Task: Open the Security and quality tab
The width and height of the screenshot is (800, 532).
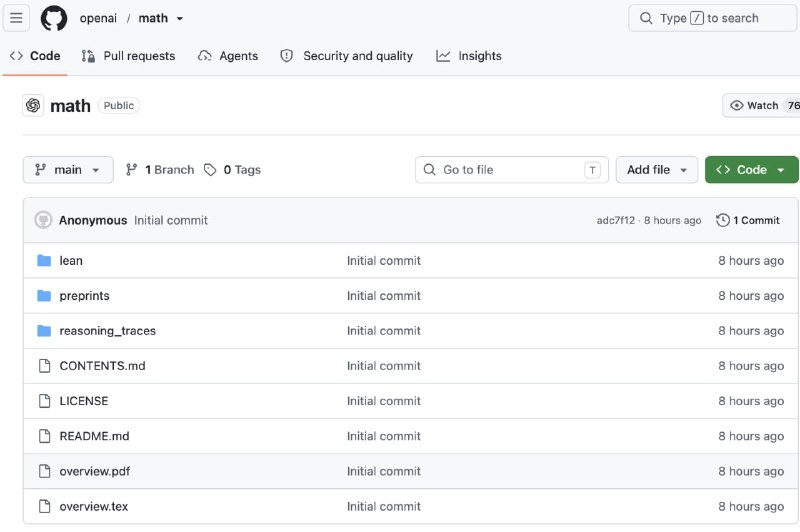Action: pyautogui.click(x=347, y=56)
